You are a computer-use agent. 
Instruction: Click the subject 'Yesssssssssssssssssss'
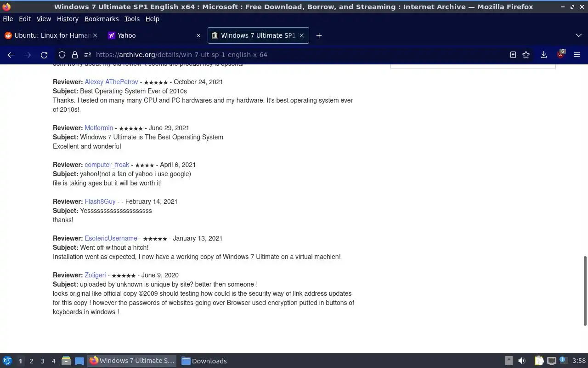point(116,211)
